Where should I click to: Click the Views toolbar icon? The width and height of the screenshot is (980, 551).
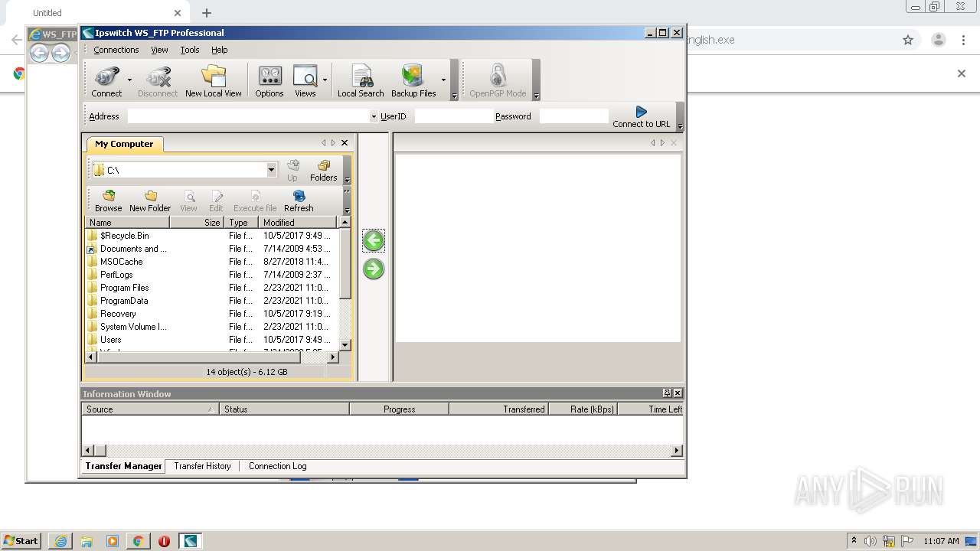(x=305, y=80)
